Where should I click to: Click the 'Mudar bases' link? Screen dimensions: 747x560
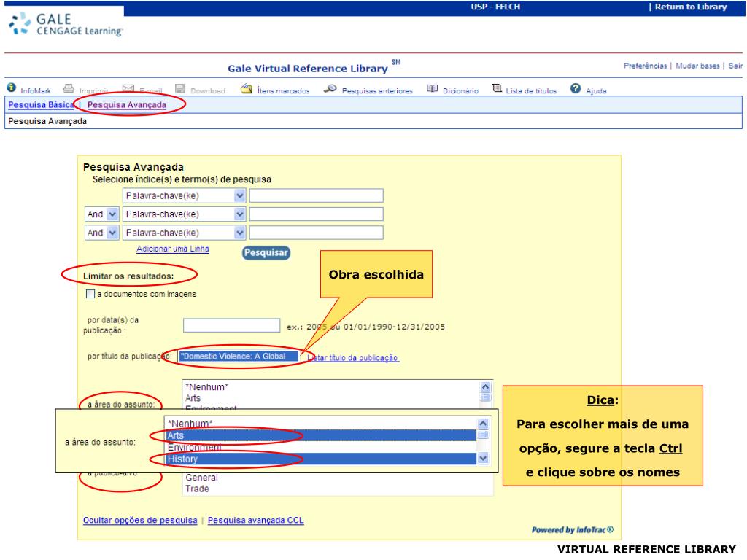pyautogui.click(x=697, y=66)
